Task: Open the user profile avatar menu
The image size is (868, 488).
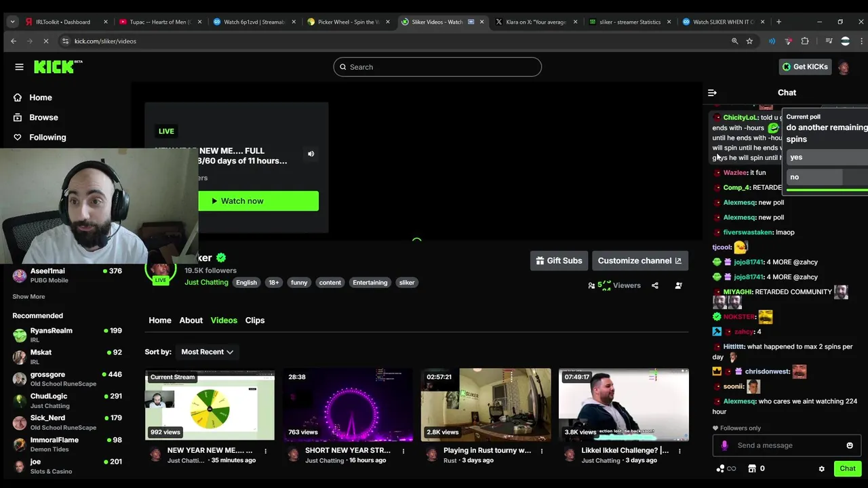Action: tap(844, 67)
